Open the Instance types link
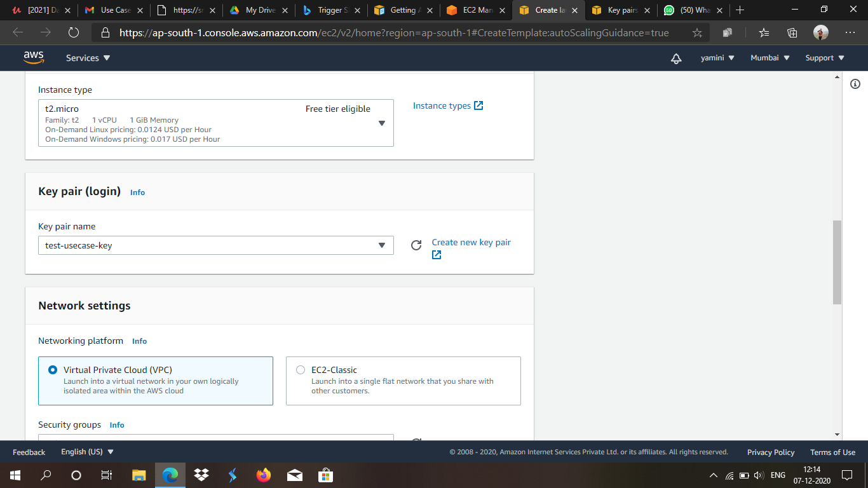 click(x=448, y=105)
